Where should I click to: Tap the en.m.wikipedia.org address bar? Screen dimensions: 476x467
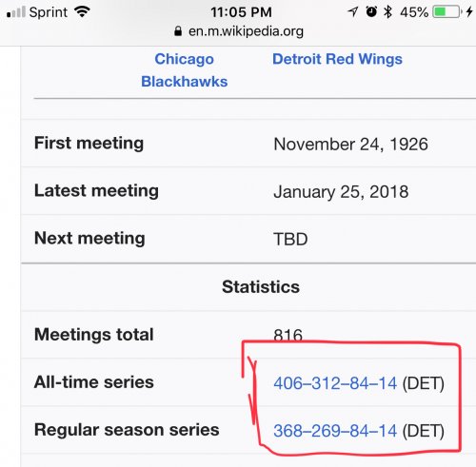pyautogui.click(x=239, y=31)
